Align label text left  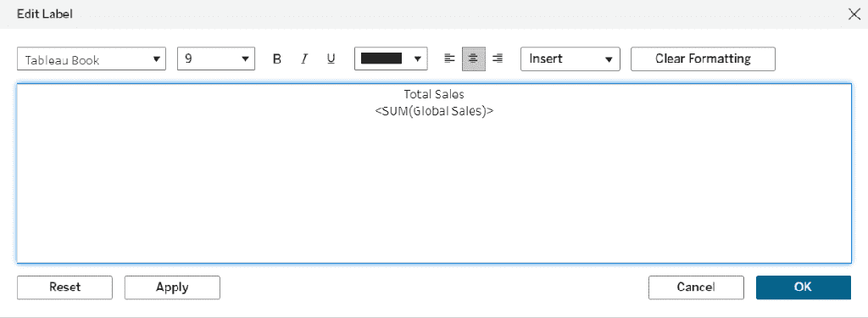pos(450,59)
